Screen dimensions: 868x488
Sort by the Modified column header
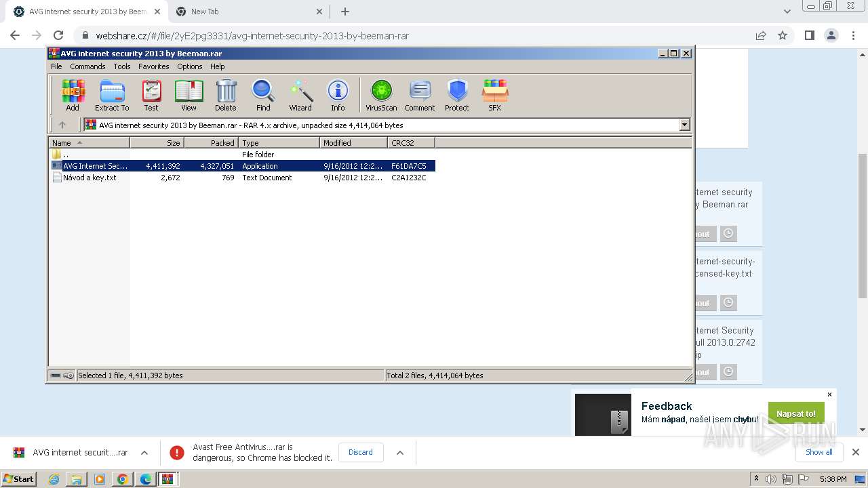pos(353,142)
